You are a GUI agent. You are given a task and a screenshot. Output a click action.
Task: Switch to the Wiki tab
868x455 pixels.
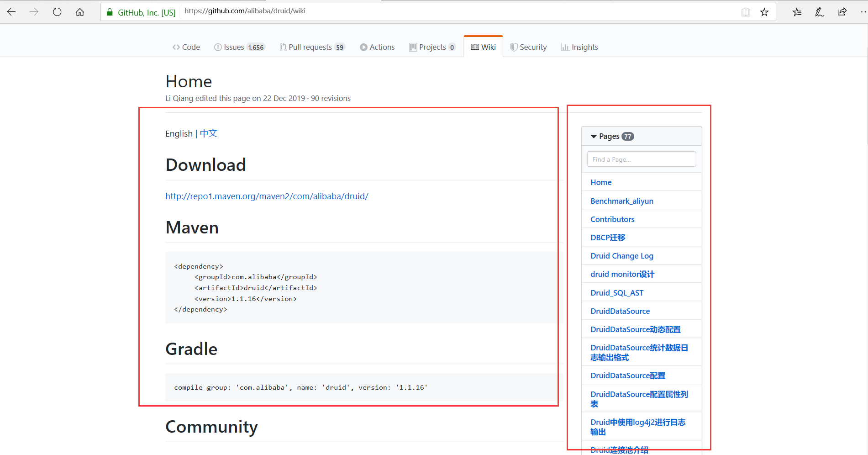point(488,47)
